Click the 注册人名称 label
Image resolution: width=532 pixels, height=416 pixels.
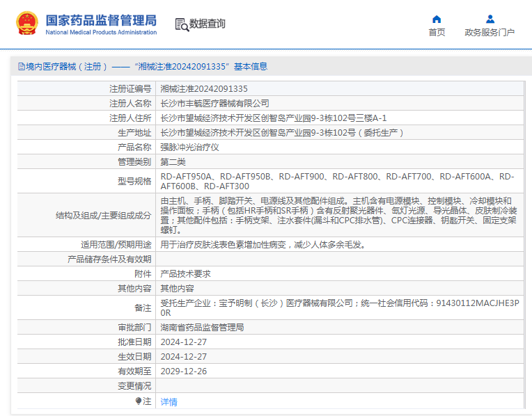coord(130,104)
